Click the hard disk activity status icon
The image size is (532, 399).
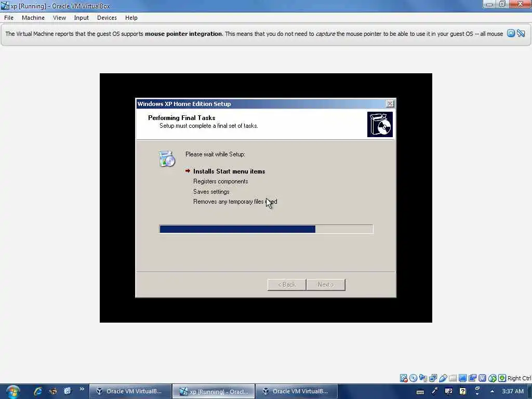[403, 378]
